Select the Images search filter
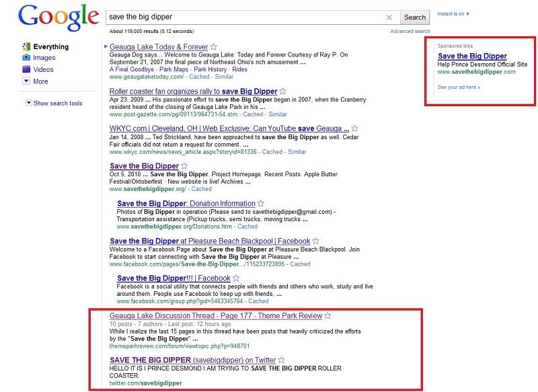Image resolution: width=538 pixels, height=392 pixels. [x=44, y=58]
